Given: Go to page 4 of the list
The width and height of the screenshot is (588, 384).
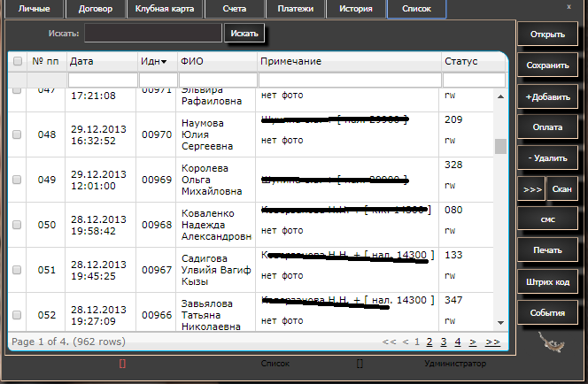Looking at the screenshot, I should tap(458, 342).
